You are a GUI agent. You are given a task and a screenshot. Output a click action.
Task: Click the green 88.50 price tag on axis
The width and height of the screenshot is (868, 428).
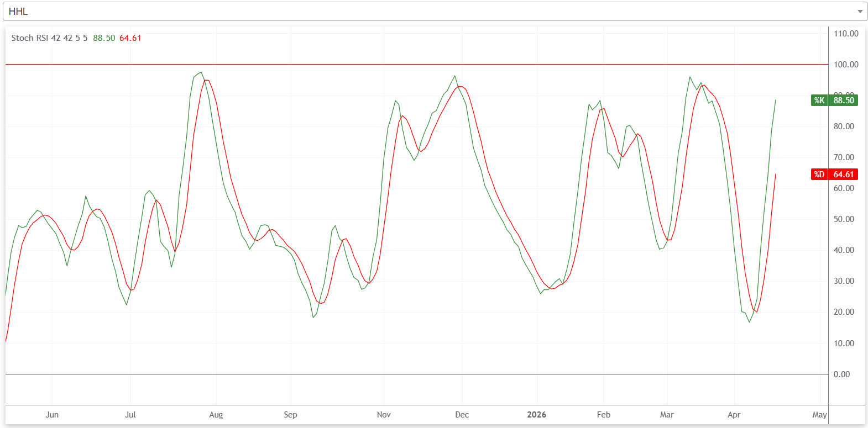[x=844, y=101]
